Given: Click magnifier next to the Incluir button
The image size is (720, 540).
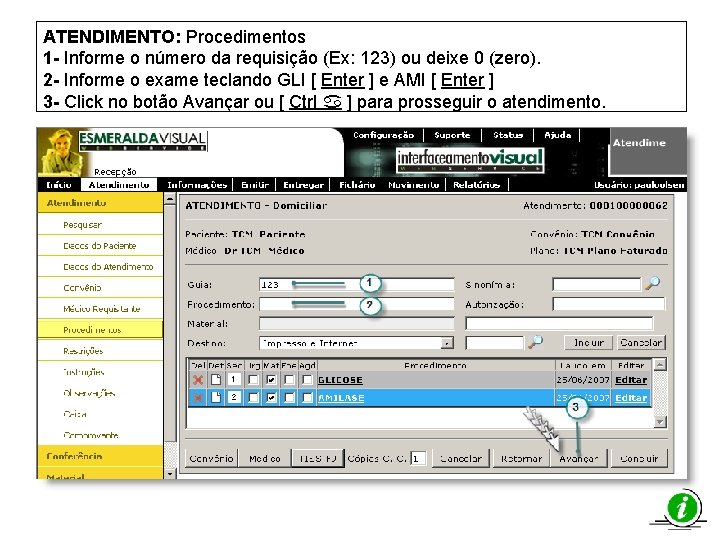Looking at the screenshot, I should pos(535,342).
